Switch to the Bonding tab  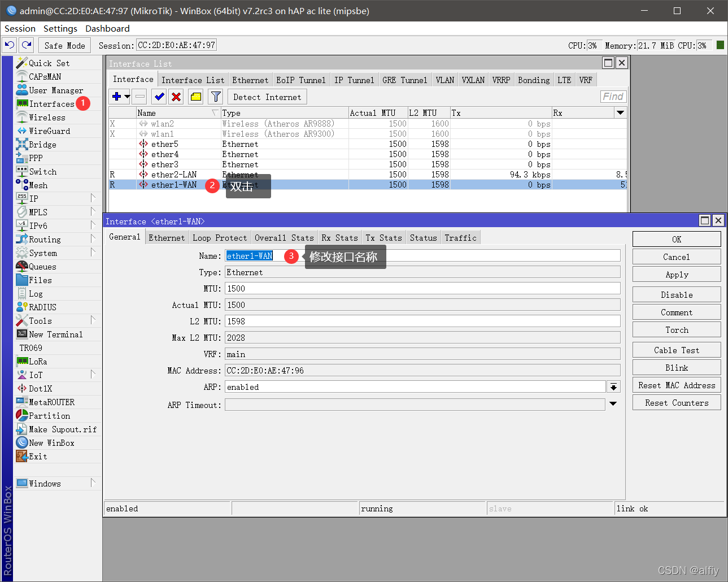pos(534,80)
